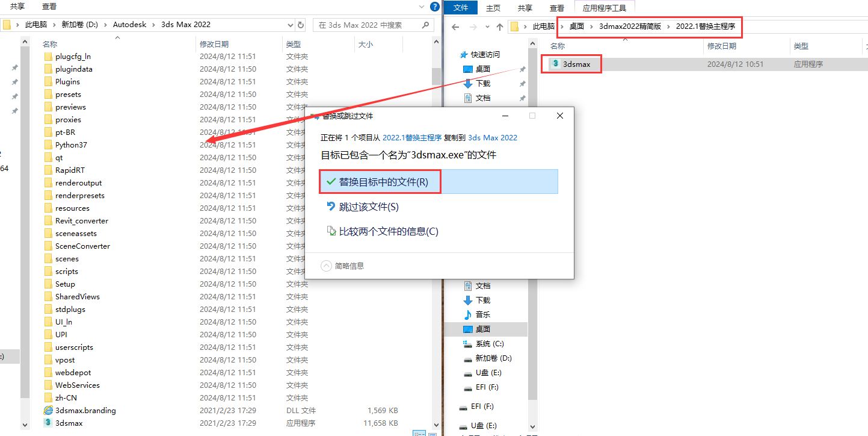This screenshot has height=436, width=868.
Task: Expand 简略信息 details in dialog
Action: (x=342, y=266)
